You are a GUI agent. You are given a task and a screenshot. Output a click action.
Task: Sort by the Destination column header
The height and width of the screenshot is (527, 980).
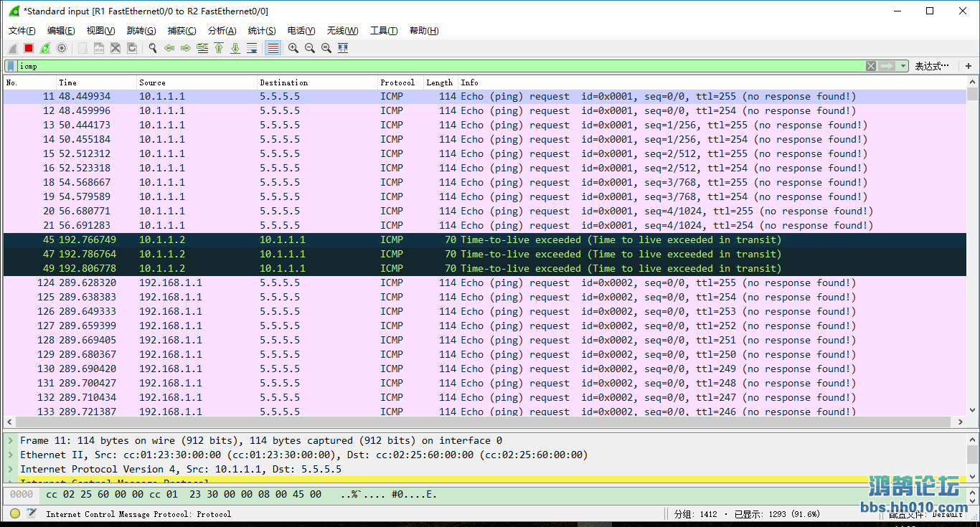[x=317, y=82]
